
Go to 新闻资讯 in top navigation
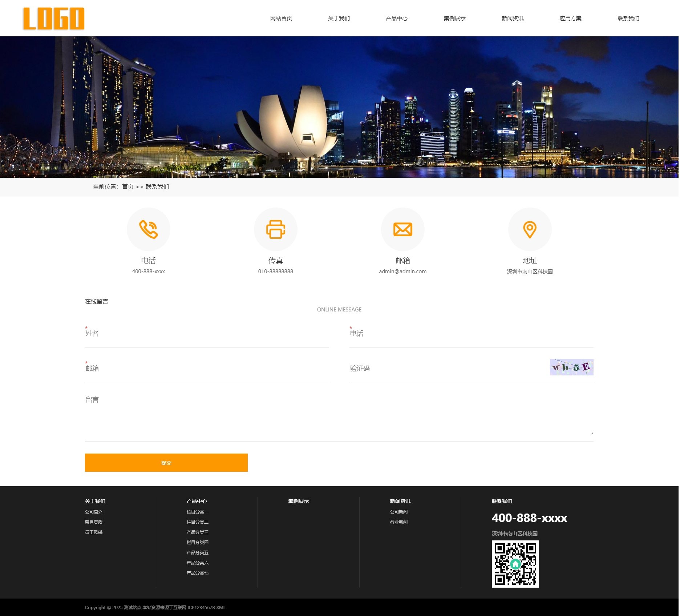click(512, 19)
